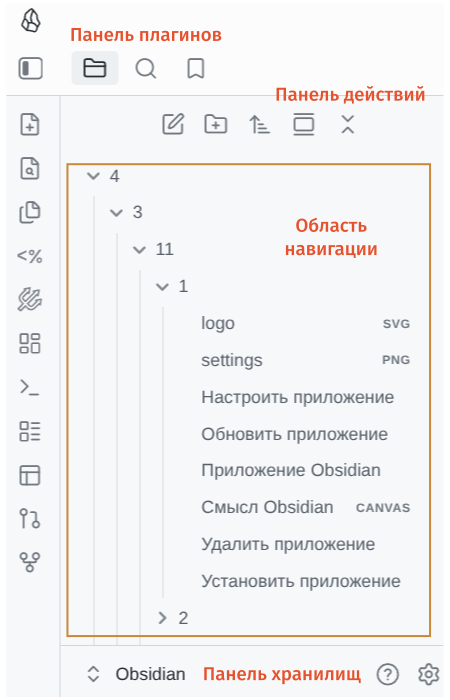The width and height of the screenshot is (450, 700).
Task: Click the Obsidian logo icon
Action: pos(30,21)
